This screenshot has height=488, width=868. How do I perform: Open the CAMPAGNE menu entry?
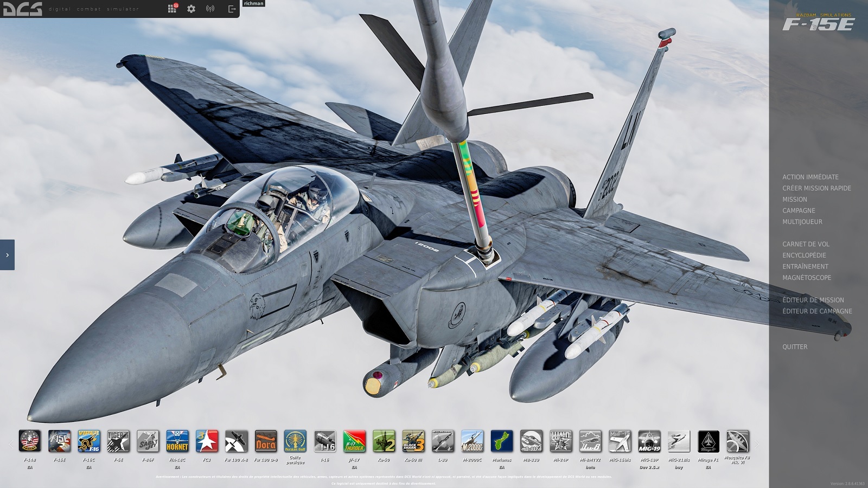pos(799,210)
